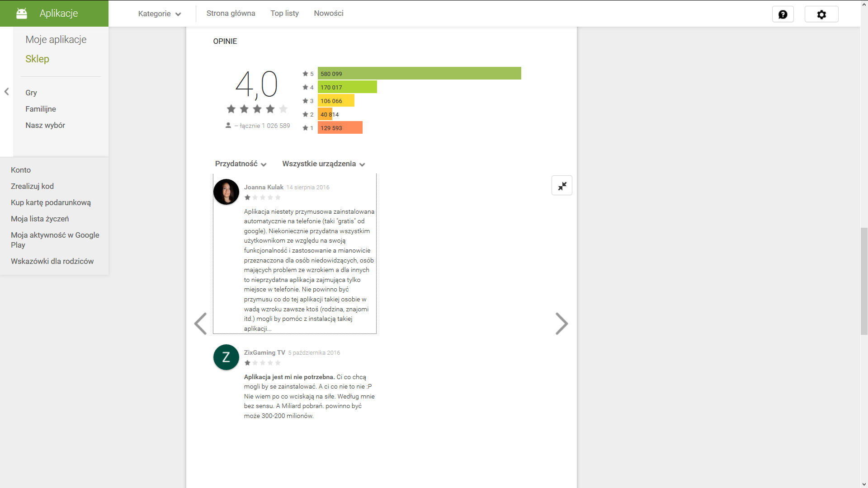Go to next reviews with right arrow
The image size is (868, 488).
561,324
